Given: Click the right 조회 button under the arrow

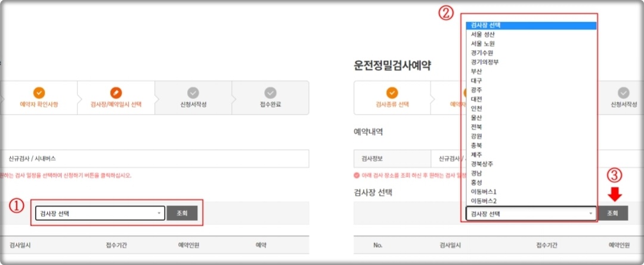Looking at the screenshot, I should click(x=612, y=213).
